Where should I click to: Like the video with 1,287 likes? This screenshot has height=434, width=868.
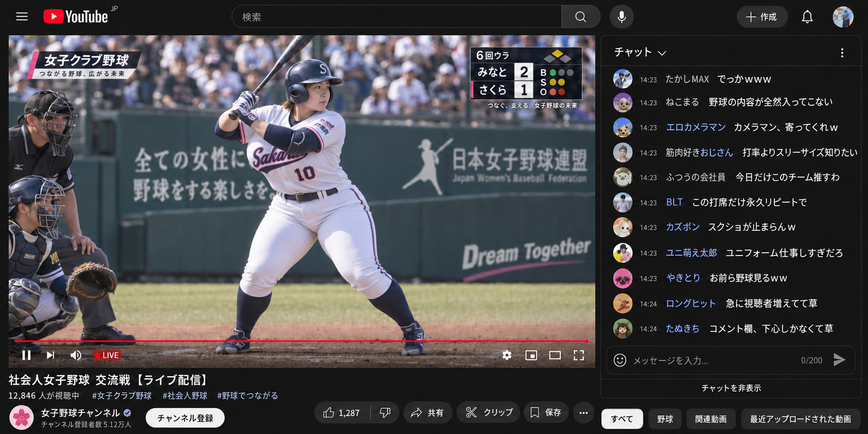click(x=342, y=413)
